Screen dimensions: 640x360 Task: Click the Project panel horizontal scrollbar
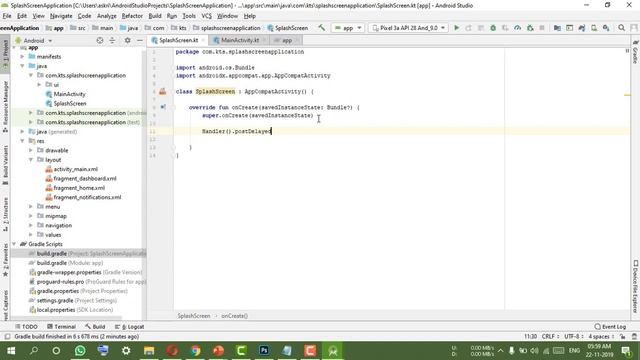click(67, 318)
